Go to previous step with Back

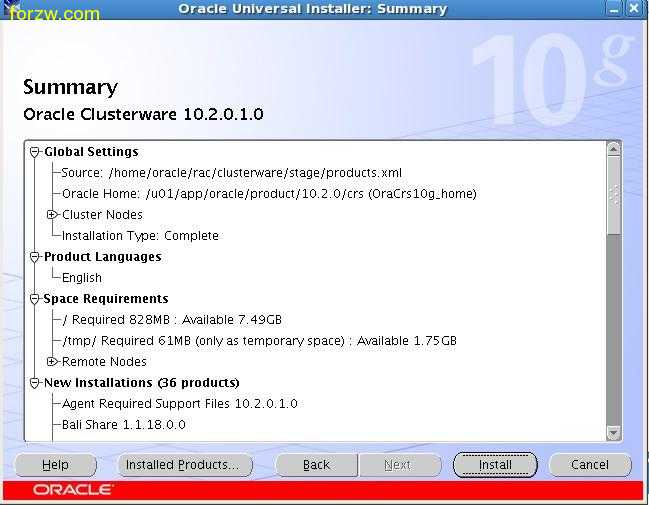click(316, 465)
